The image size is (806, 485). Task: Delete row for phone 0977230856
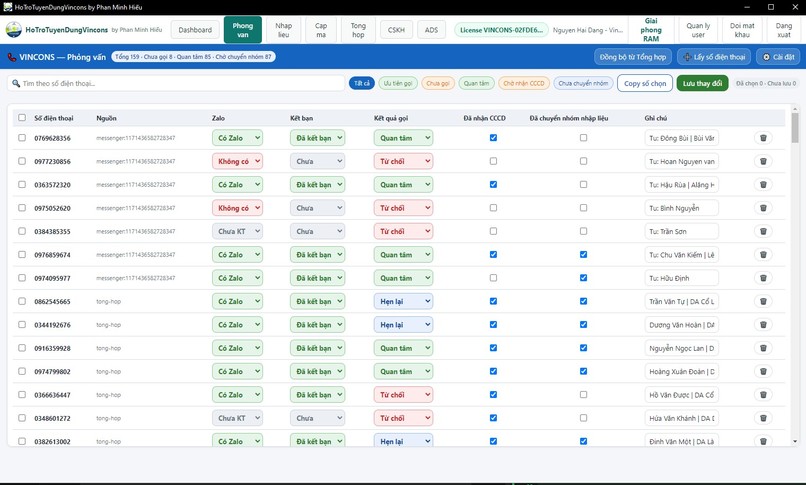tap(763, 161)
